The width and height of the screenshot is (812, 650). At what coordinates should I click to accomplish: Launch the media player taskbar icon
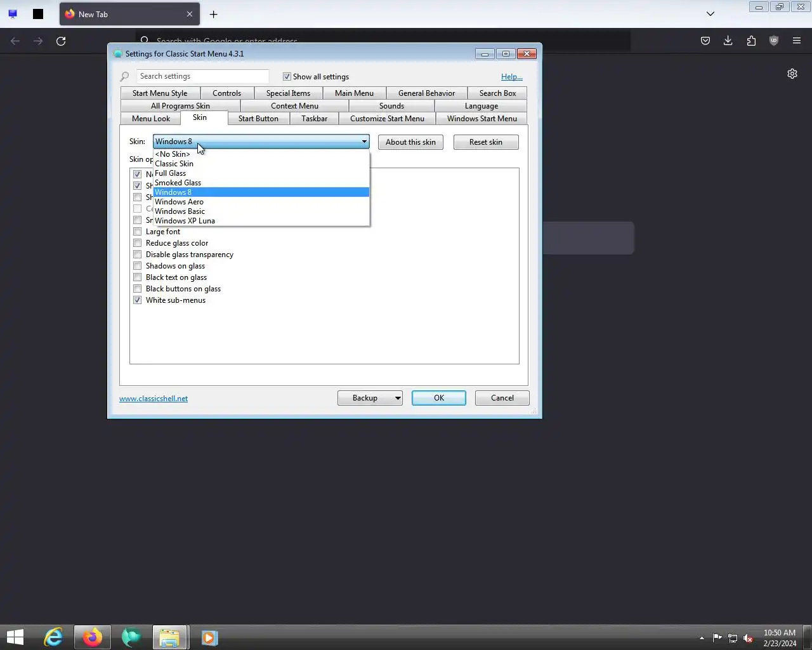coord(209,637)
